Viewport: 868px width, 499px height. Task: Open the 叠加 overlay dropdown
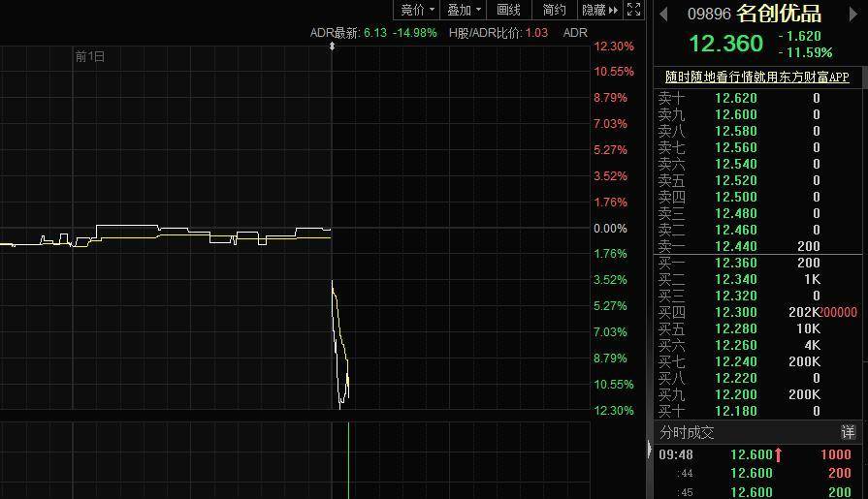(x=464, y=10)
